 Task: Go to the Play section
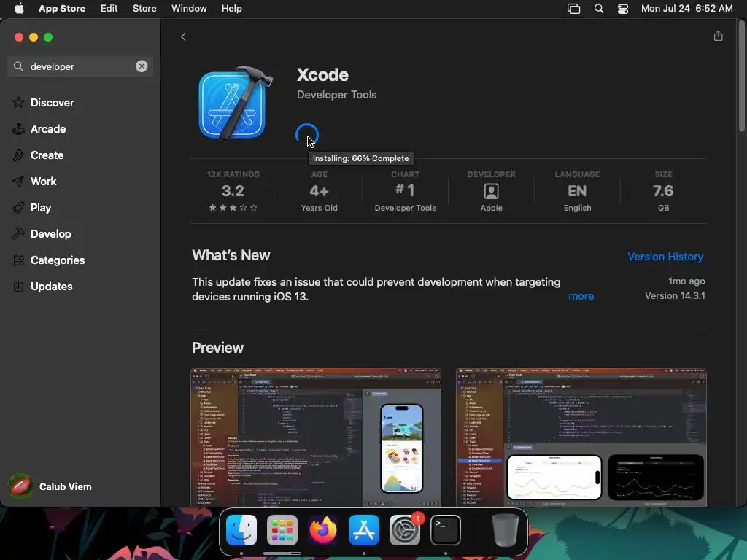tap(41, 207)
